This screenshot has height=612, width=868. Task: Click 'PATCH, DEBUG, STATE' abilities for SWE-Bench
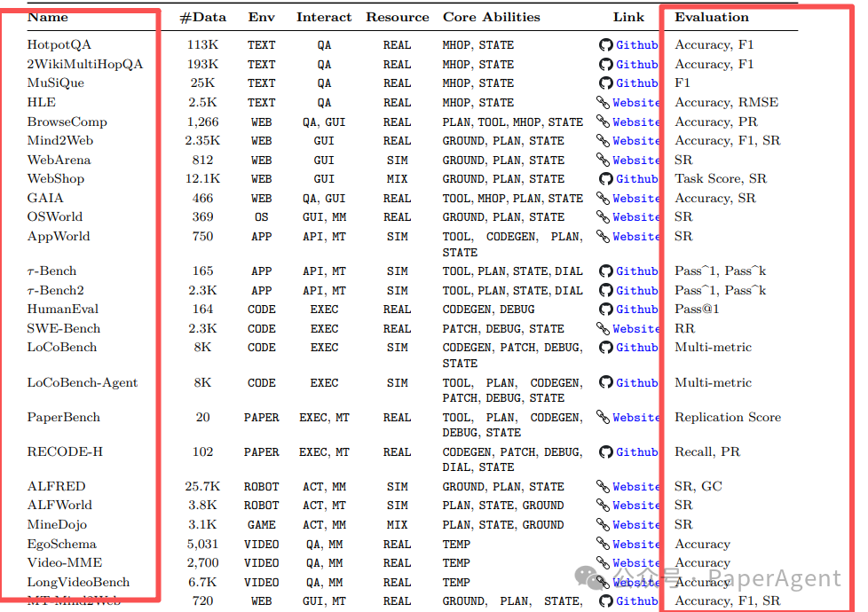[502, 329]
